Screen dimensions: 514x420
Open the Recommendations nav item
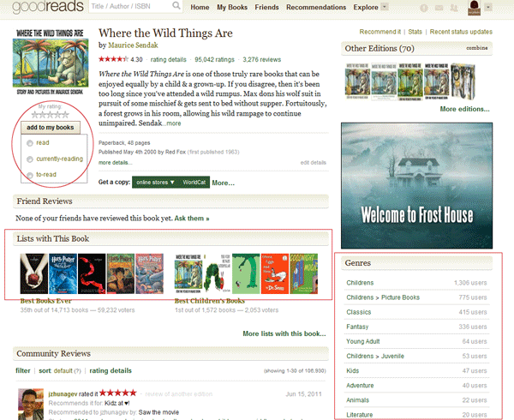[x=317, y=7]
